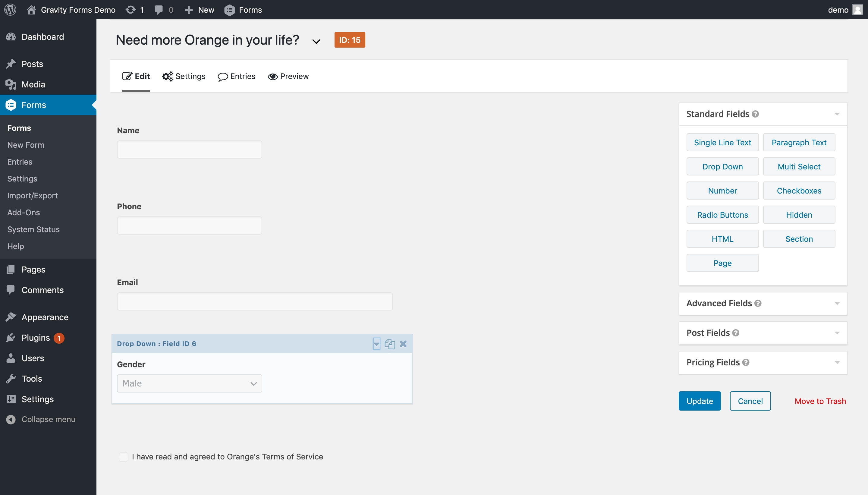This screenshot has width=868, height=495.
Task: Click the WordPress logo in admin bar
Action: (10, 10)
